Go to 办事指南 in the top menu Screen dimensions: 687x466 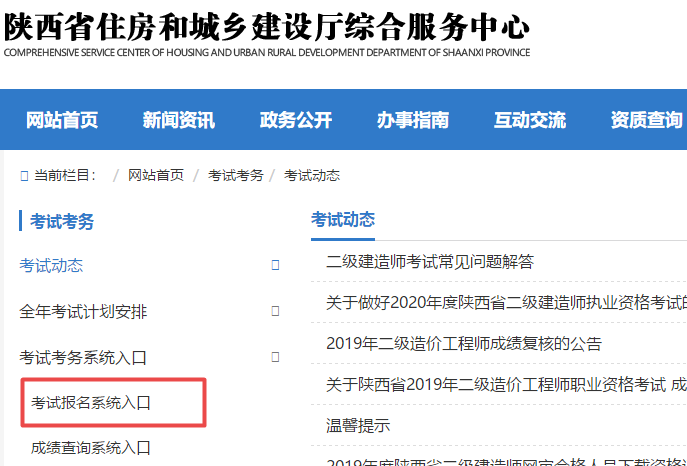click(x=412, y=121)
